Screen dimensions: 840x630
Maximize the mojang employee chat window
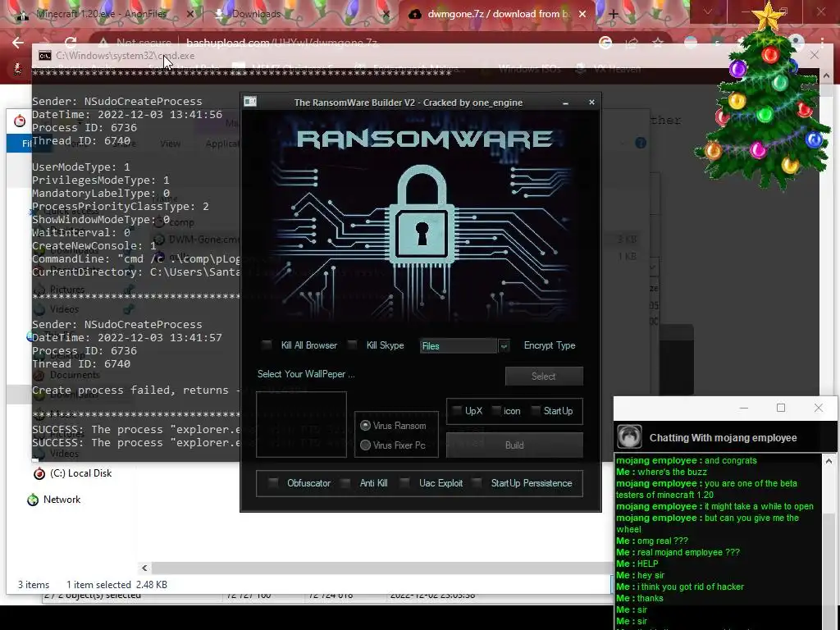[781, 409]
